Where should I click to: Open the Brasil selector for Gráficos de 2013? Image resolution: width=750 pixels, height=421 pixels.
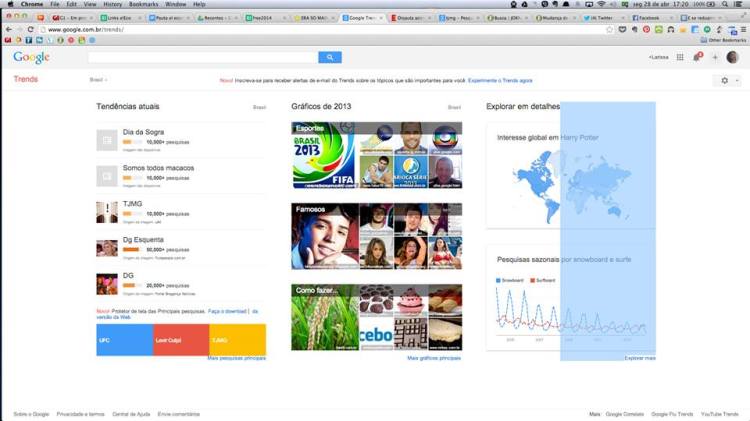454,107
